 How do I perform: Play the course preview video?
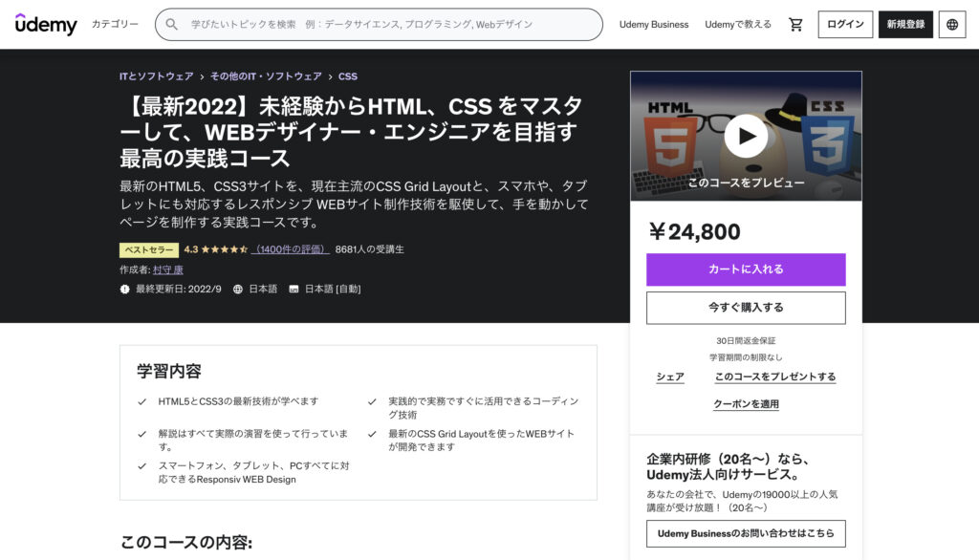[x=746, y=136]
